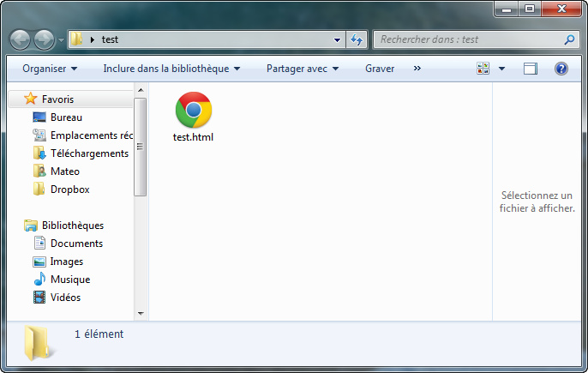
Task: Expand the breadcrumb arrow before 'test'
Action: point(93,39)
